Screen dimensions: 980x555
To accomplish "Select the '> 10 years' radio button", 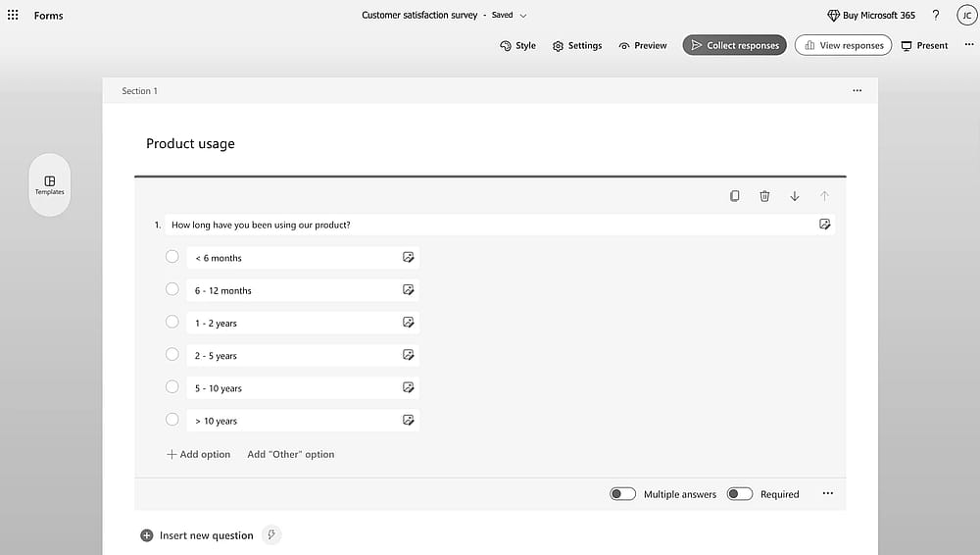I will [x=171, y=420].
